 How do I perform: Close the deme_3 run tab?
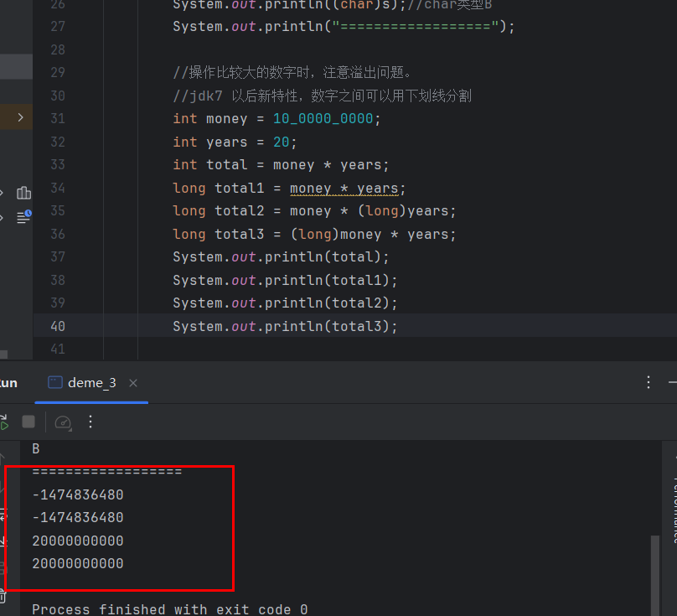click(x=133, y=383)
